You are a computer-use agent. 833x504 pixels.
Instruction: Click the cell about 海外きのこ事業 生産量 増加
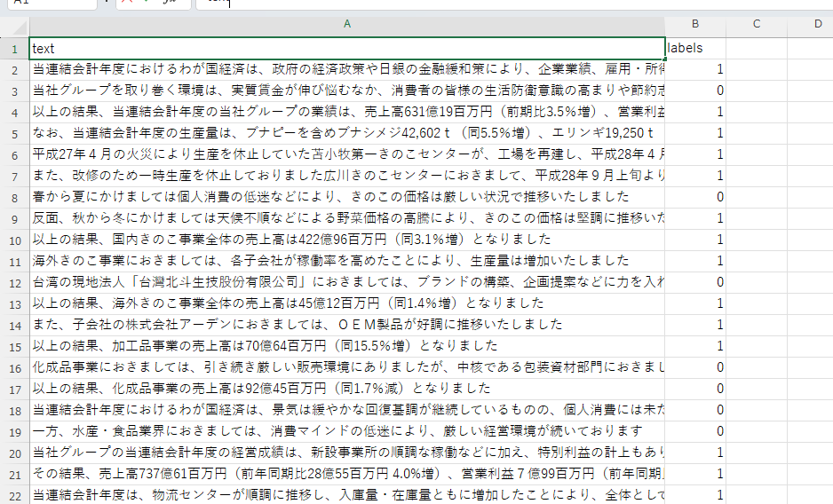pyautogui.click(x=346, y=260)
